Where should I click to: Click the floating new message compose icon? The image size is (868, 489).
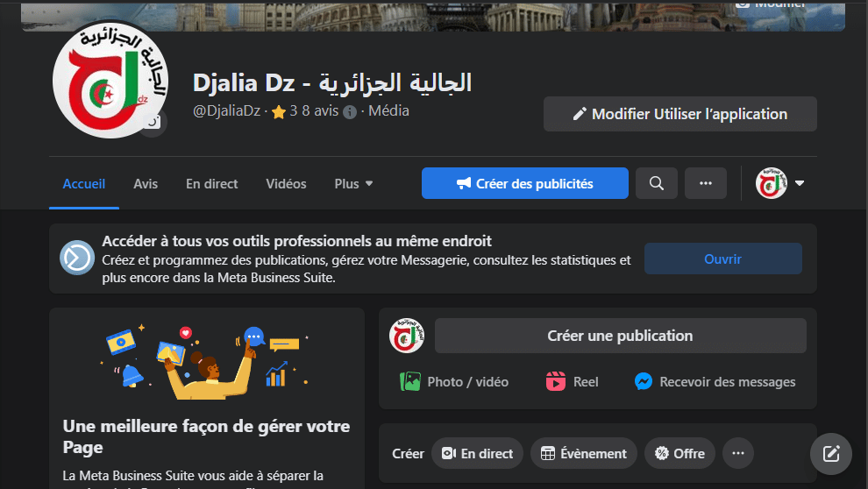831,454
